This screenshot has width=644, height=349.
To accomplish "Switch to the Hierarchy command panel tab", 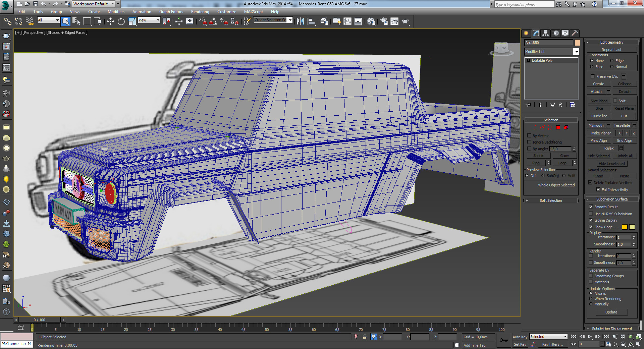I will point(546,33).
